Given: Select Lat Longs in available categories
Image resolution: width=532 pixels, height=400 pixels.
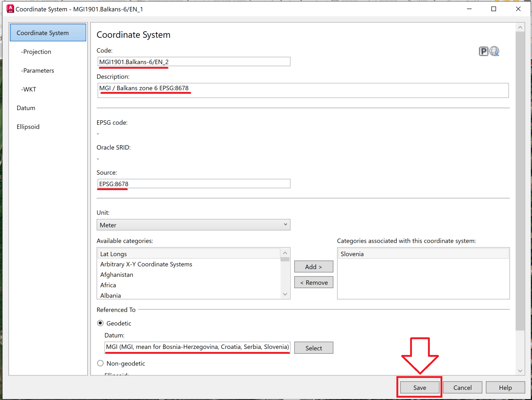Looking at the screenshot, I should point(189,254).
